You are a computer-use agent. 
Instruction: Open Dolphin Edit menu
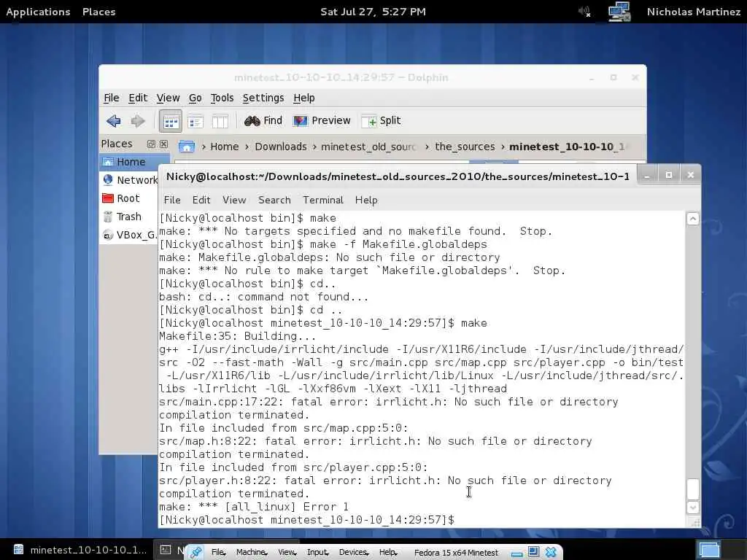[138, 98]
